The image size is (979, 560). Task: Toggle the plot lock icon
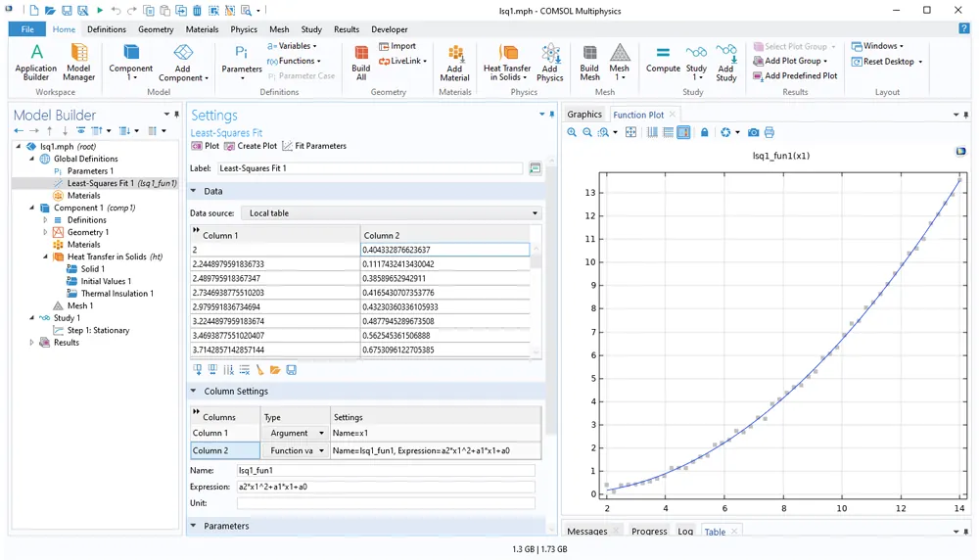point(704,132)
